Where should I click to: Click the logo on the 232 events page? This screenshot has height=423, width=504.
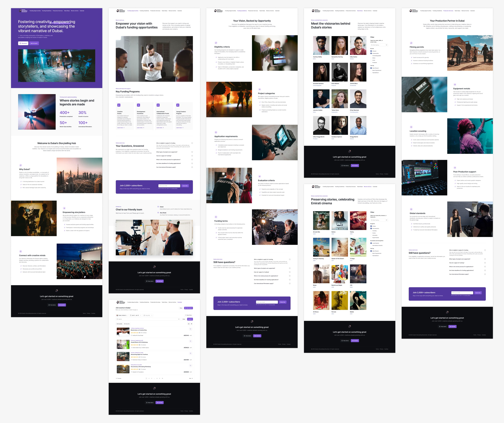[121, 302]
